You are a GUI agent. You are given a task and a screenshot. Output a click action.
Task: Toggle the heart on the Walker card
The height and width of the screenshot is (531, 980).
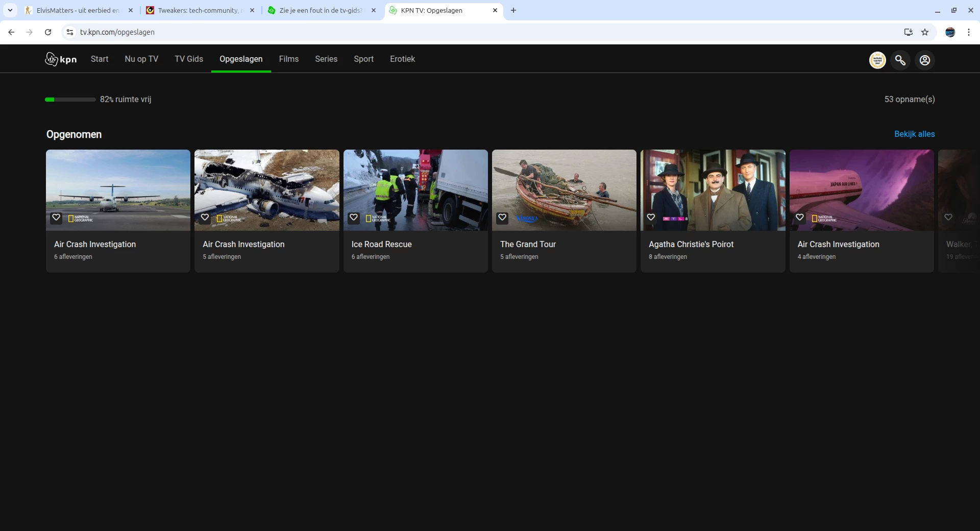948,218
